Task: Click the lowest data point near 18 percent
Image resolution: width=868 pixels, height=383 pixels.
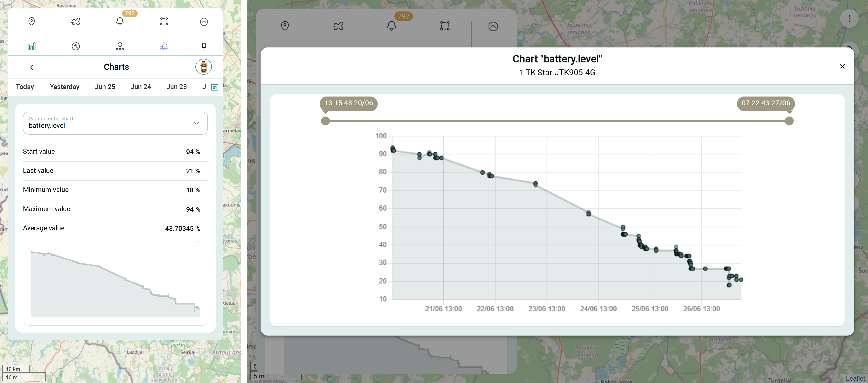Action: tap(729, 285)
